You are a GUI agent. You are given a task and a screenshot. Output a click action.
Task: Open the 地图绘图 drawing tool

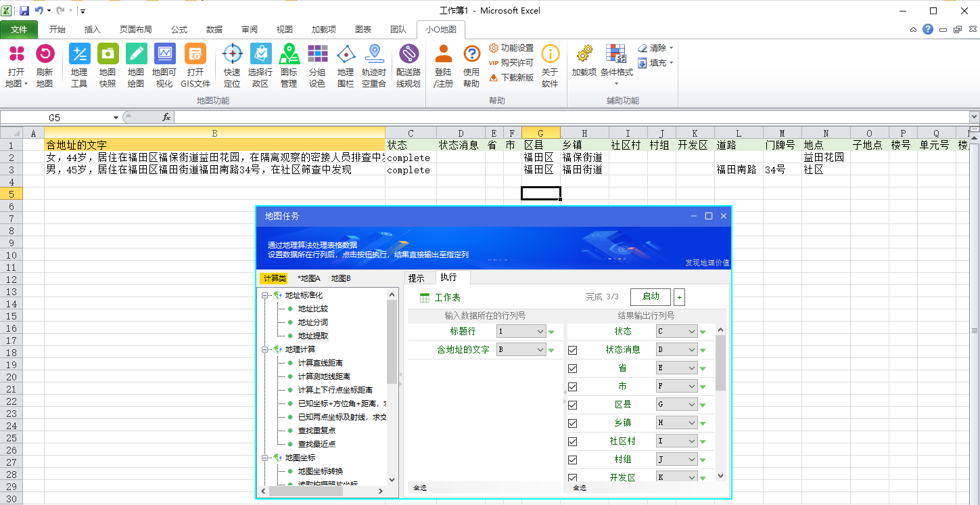point(136,66)
